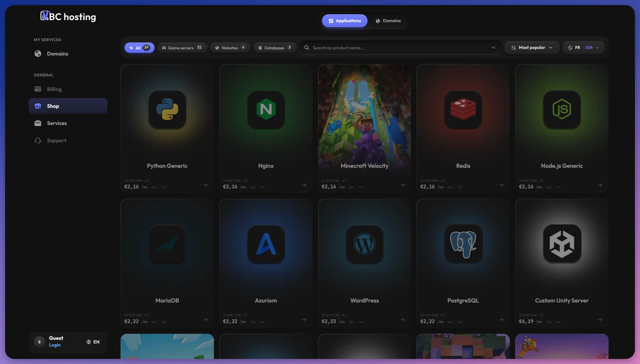Click the search magnifier icon
This screenshot has height=364, width=640.
(x=306, y=48)
